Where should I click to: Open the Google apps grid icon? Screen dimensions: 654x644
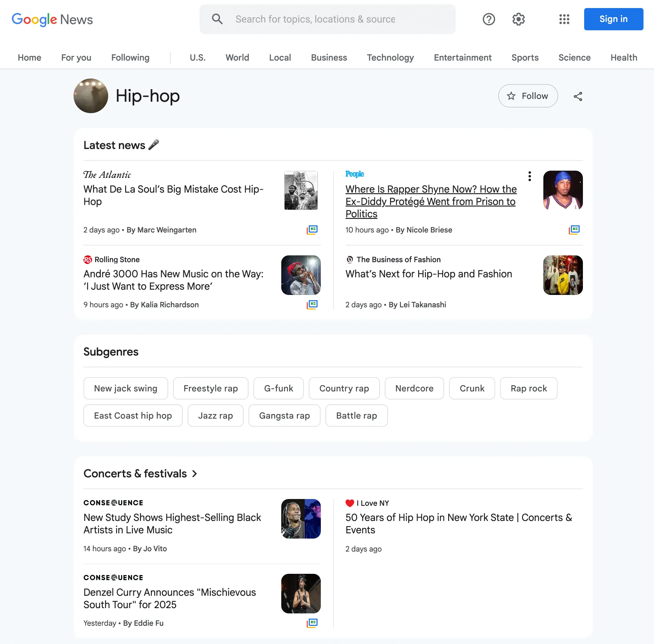click(x=564, y=19)
